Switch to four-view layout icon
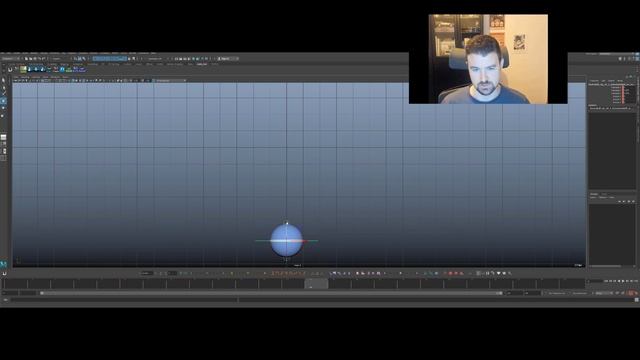This screenshot has width=640, height=360. (4, 144)
